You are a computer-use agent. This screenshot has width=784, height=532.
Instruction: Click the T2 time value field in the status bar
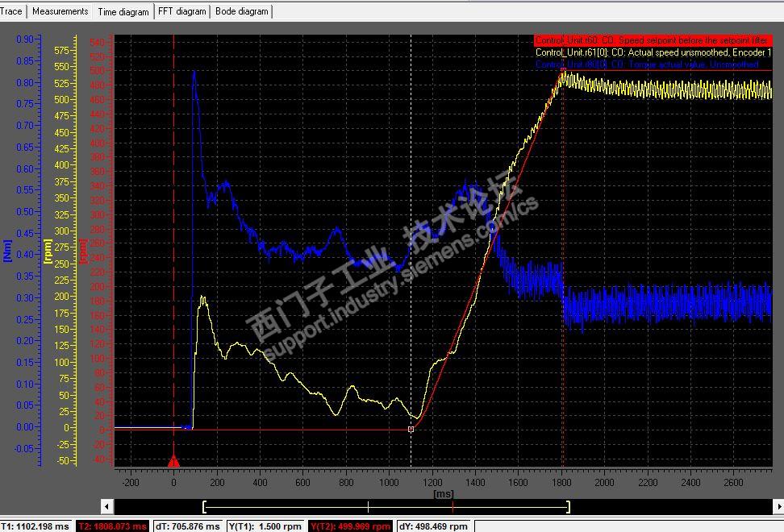pyautogui.click(x=112, y=526)
